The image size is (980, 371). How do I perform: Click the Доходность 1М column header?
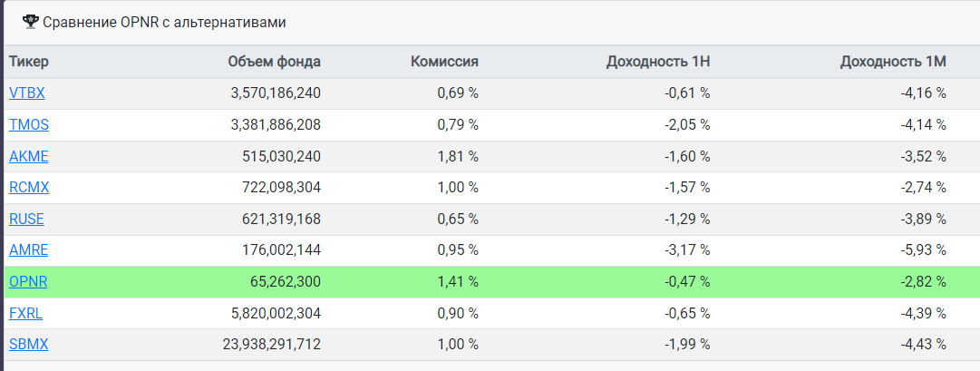point(893,62)
